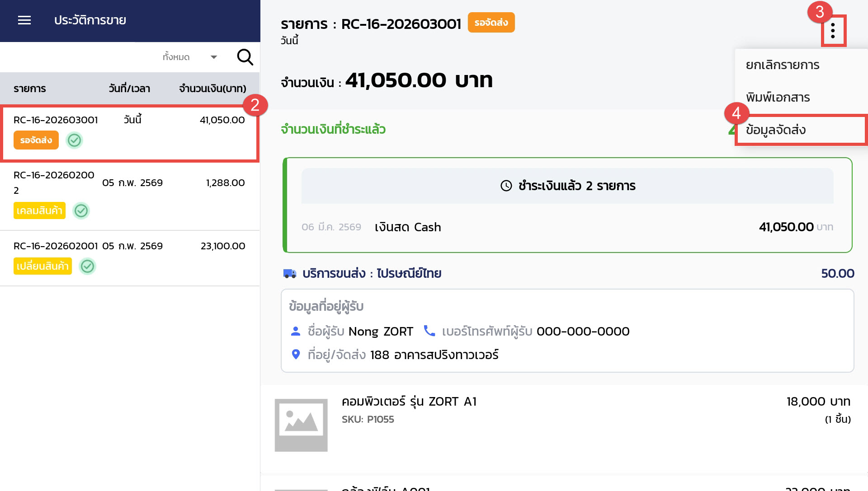Expand the ทั้งหมด filter dropdown
The width and height of the screenshot is (868, 491).
point(176,57)
